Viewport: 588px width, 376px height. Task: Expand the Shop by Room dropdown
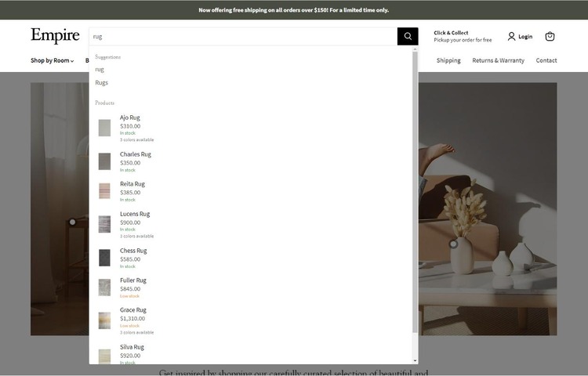(x=52, y=60)
